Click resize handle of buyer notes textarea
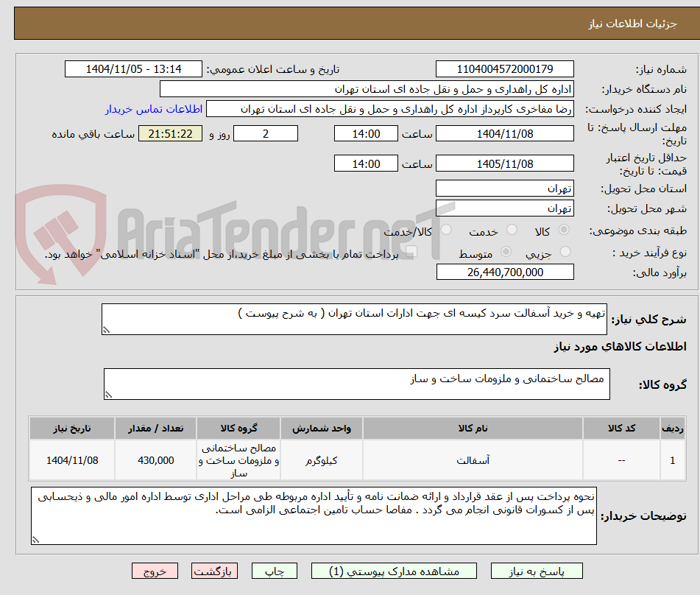 point(36,540)
